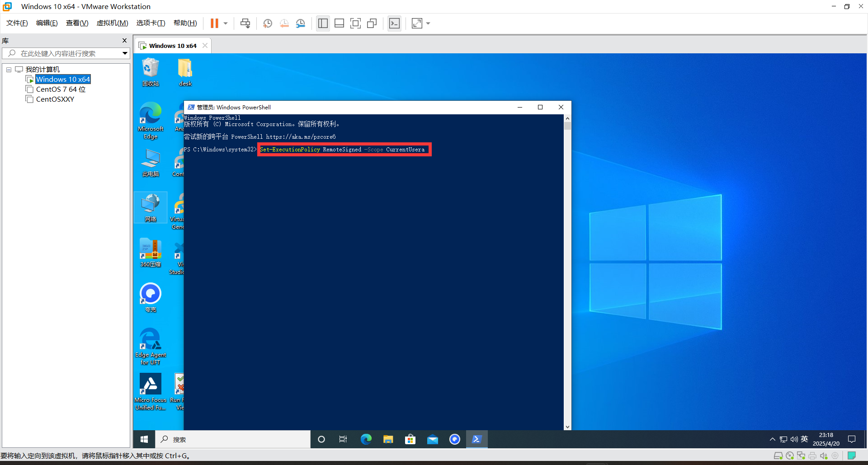The image size is (868, 465).
Task: Enter full screen mode
Action: [355, 23]
